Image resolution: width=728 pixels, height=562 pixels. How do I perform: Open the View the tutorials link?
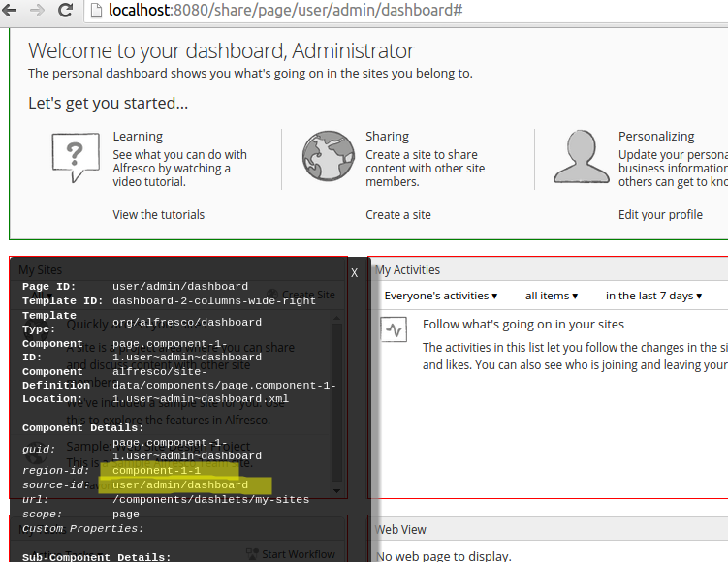point(158,215)
